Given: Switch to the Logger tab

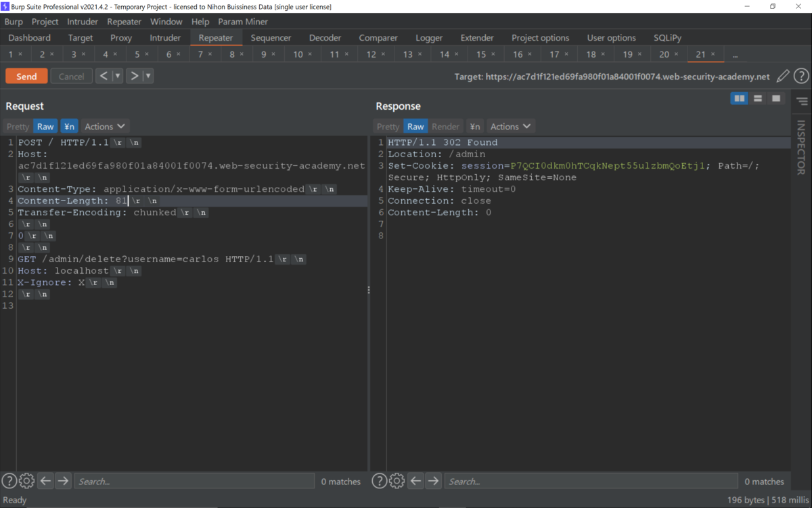Looking at the screenshot, I should (x=429, y=38).
